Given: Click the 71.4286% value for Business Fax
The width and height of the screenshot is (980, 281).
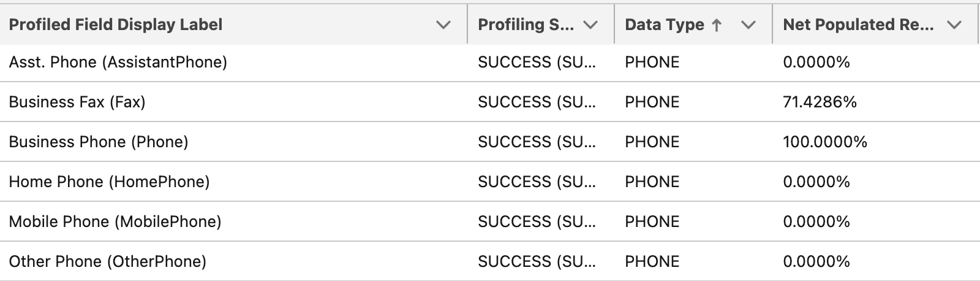Looking at the screenshot, I should click(x=820, y=102).
